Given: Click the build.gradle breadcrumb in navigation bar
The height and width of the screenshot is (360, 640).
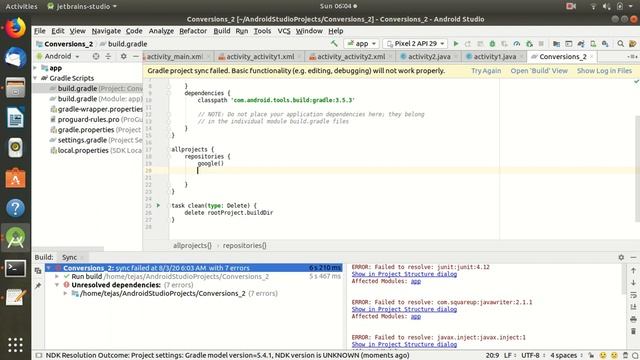Looking at the screenshot, I should (x=124, y=44).
